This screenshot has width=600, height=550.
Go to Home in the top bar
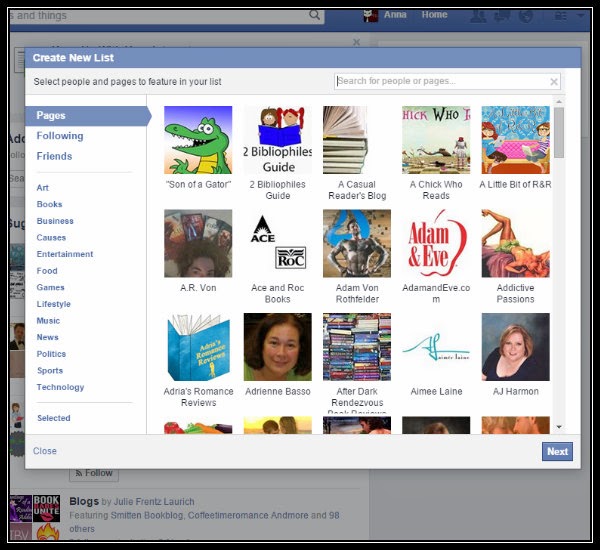[434, 15]
